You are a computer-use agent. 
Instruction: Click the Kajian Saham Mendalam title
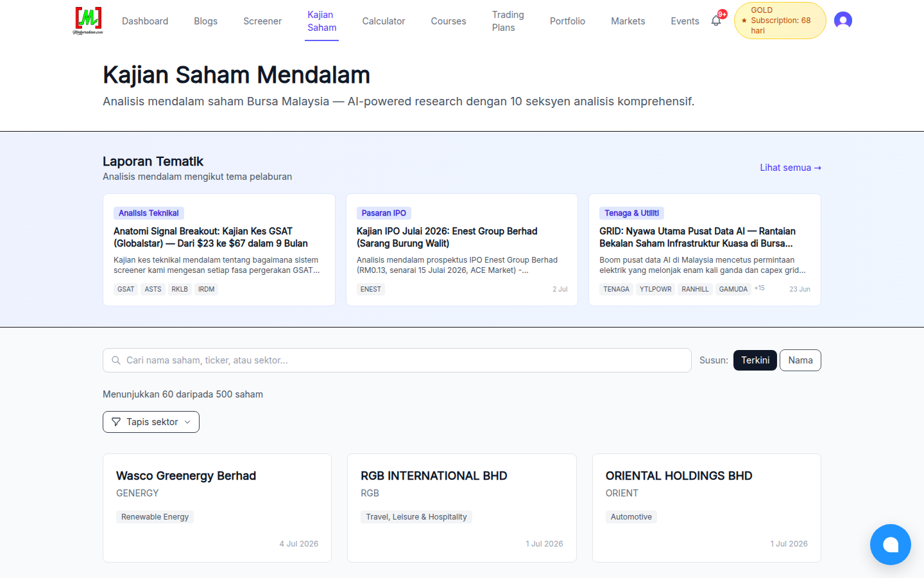236,74
